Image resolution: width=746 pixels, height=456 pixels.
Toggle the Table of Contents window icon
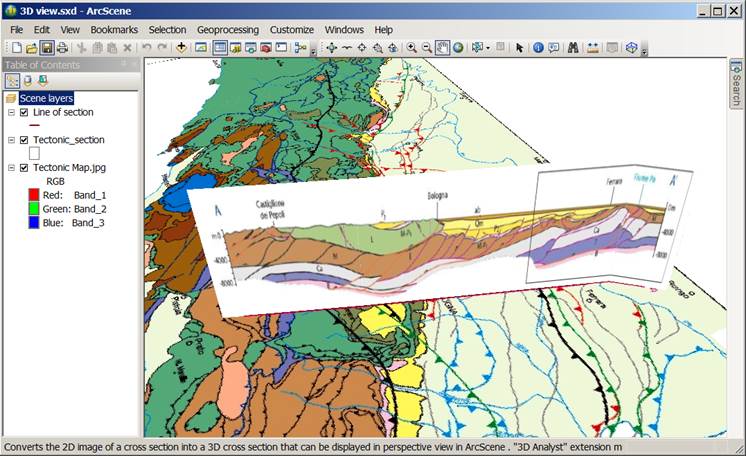[220, 48]
